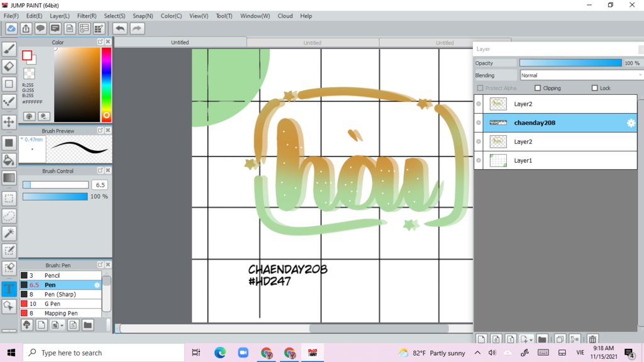Image resolution: width=644 pixels, height=362 pixels.
Task: Hide the Layer2 directly above Layer1
Action: (x=479, y=141)
